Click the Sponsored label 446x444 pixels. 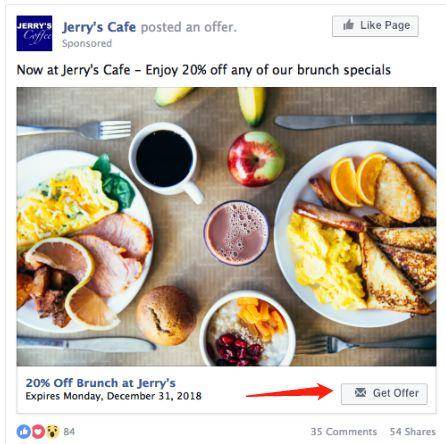[87, 43]
